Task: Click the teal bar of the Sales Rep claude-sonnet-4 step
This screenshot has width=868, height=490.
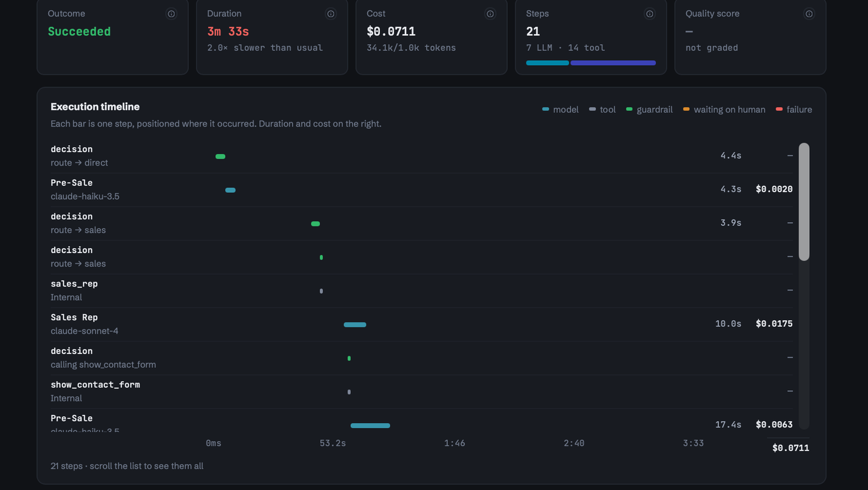Action: (355, 324)
